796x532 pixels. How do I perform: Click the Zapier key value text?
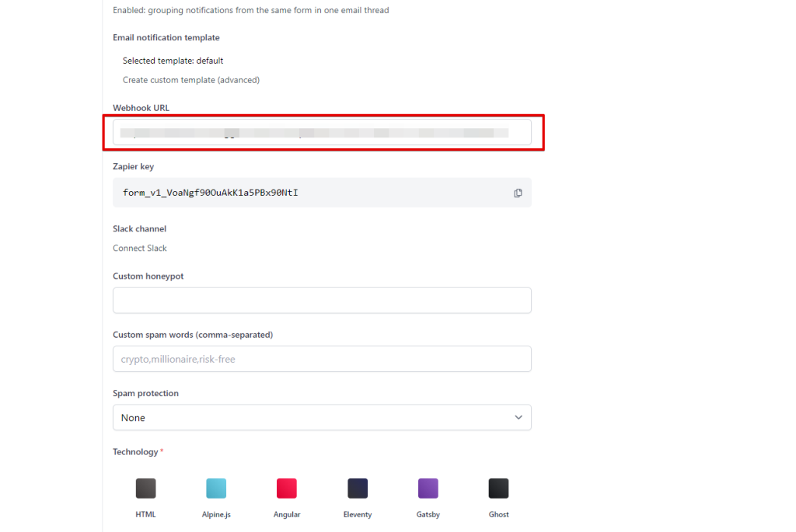pos(210,193)
